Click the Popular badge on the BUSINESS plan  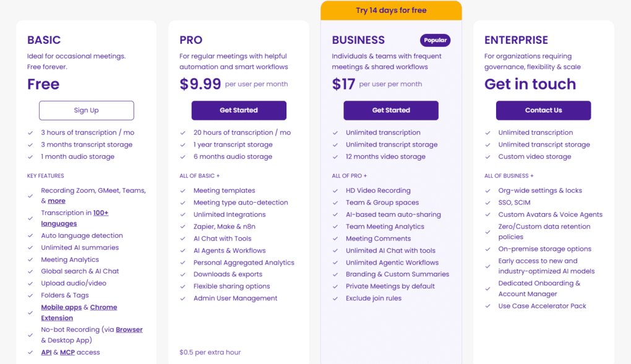click(x=435, y=40)
